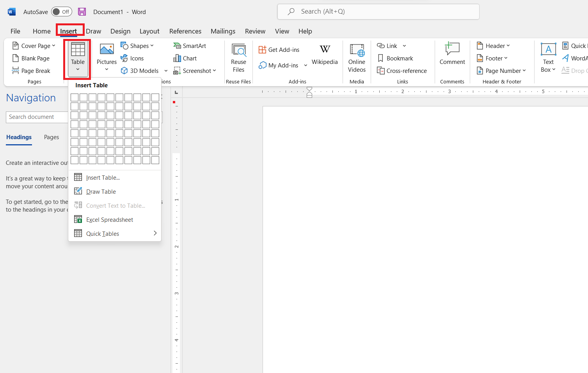
Task: Click the top-left cell in table grid
Action: (x=75, y=97)
